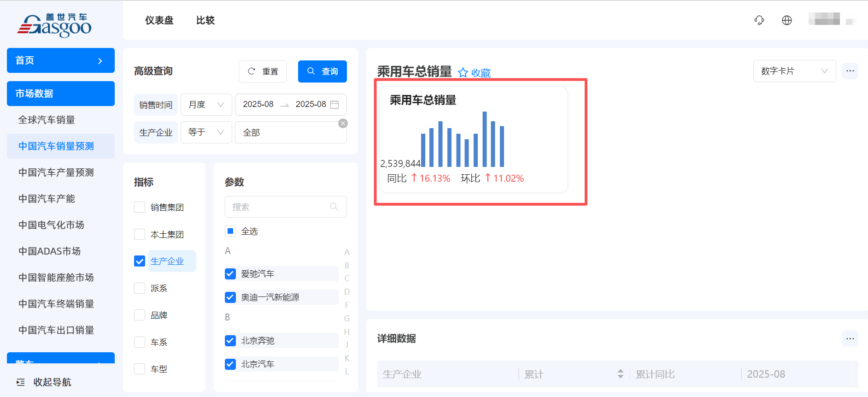Uncheck 北京汽车 parameter
Viewport: 868px width, 397px height.
[230, 364]
